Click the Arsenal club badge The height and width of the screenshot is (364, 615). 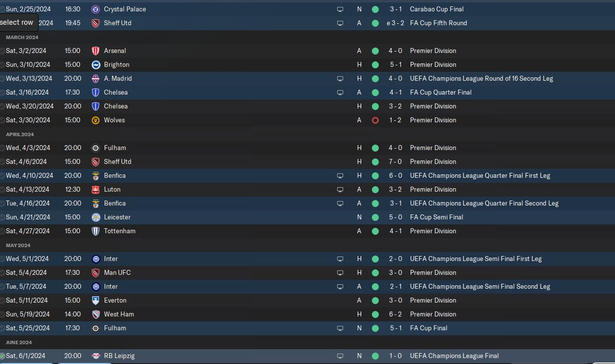pos(96,51)
